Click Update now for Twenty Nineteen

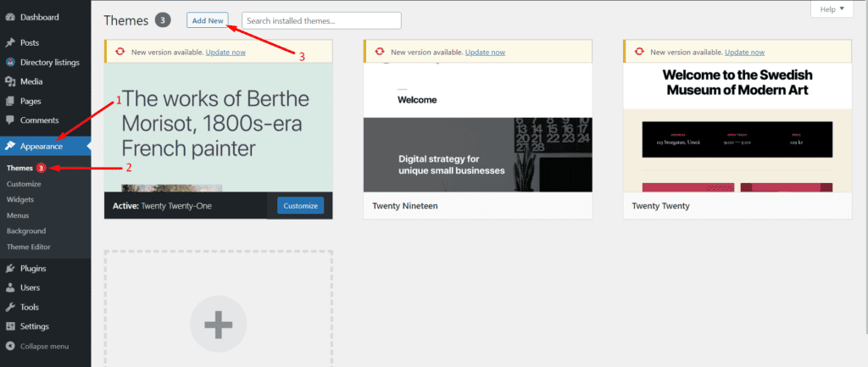pyautogui.click(x=485, y=52)
